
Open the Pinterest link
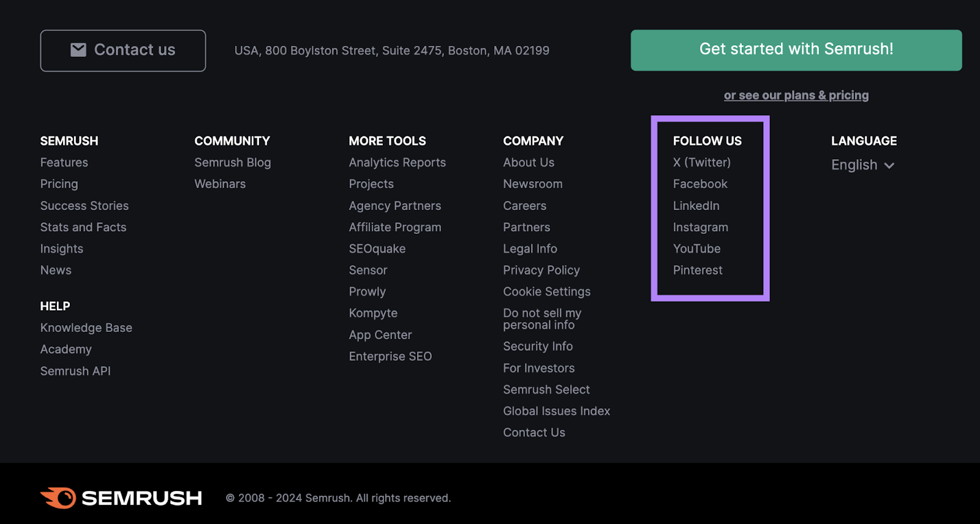(x=698, y=270)
